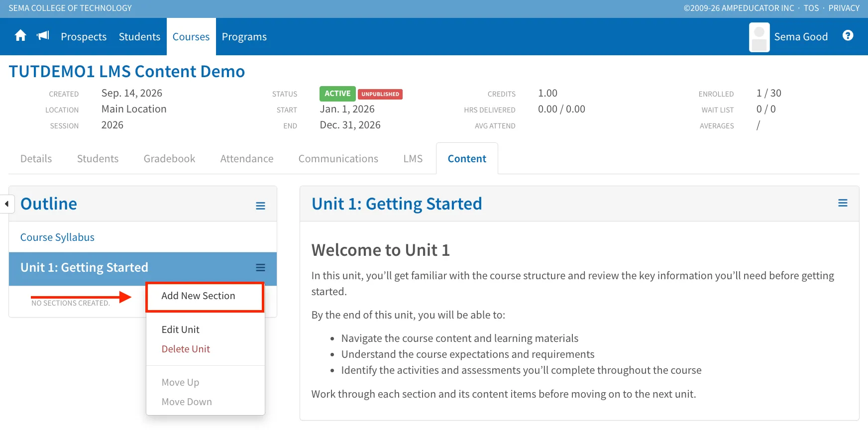Click the Main Location value
Screen dimensions: 868x430
(134, 109)
